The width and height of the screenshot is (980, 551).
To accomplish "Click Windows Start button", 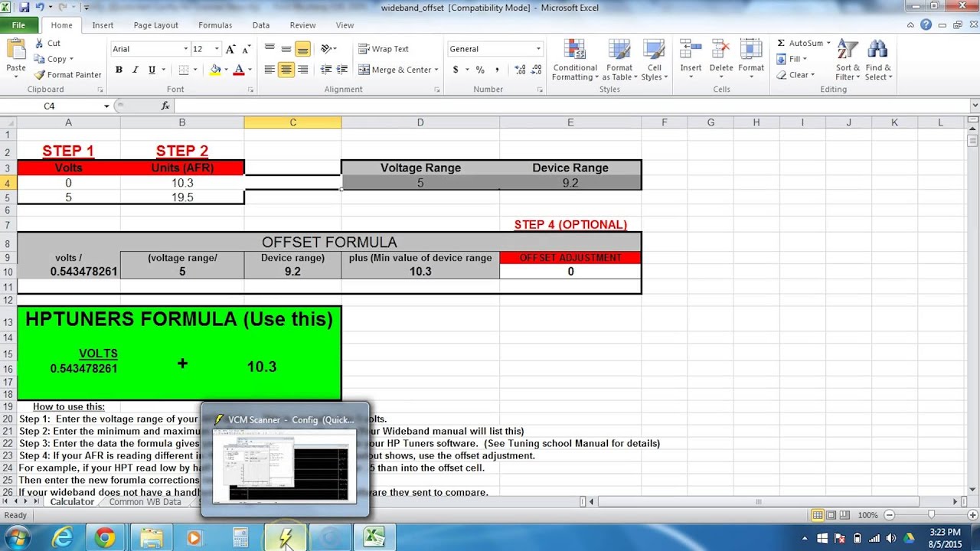I will (16, 538).
